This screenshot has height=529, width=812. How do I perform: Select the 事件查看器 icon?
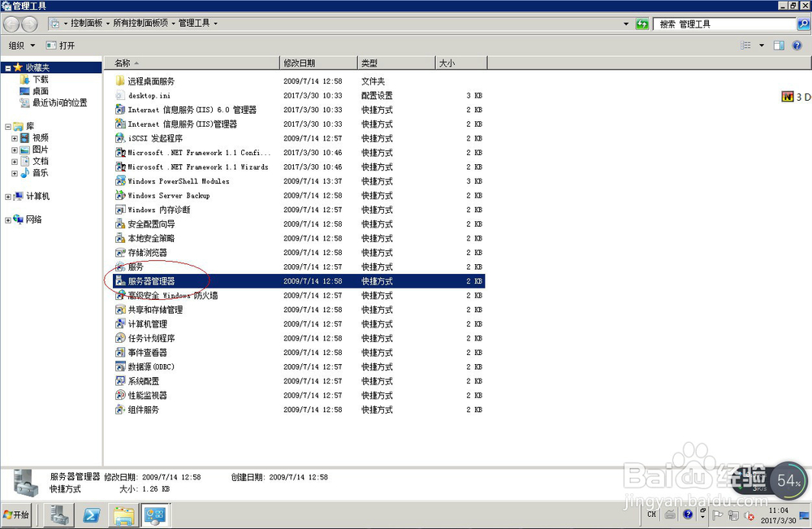pos(120,353)
